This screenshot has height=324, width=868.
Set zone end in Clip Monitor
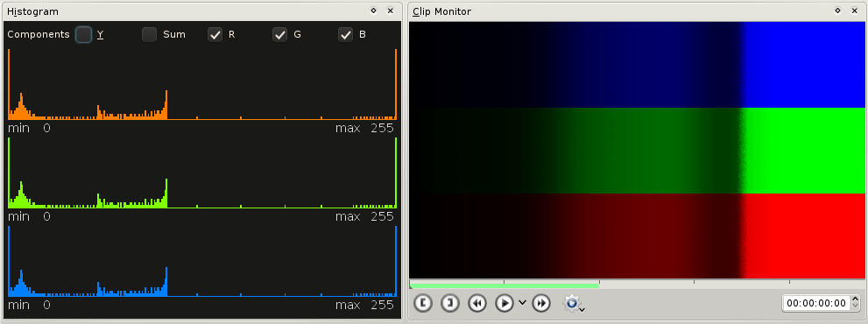click(x=450, y=303)
